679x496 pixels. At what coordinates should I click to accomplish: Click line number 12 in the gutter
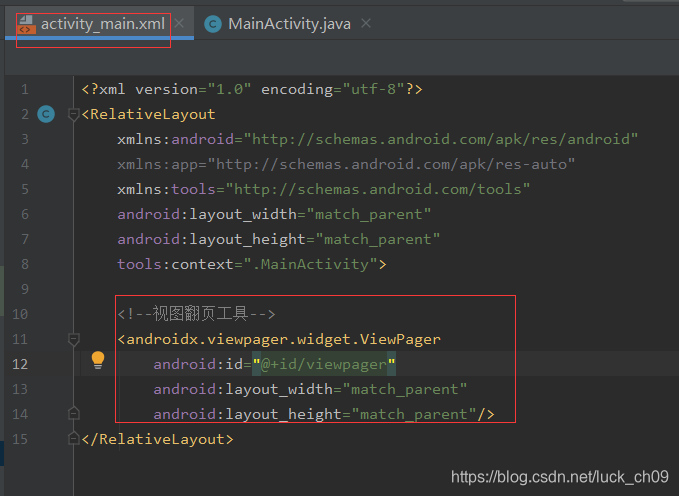[x=20, y=364]
